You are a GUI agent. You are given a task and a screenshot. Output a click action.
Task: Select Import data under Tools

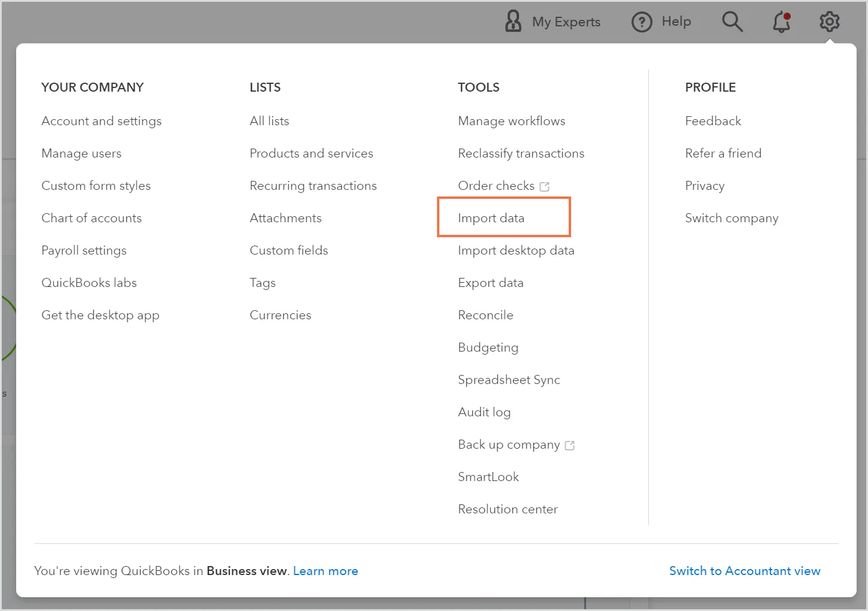491,217
